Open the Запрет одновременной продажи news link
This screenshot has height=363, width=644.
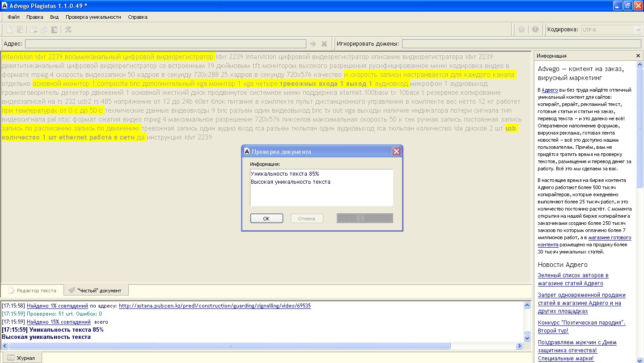point(581,303)
